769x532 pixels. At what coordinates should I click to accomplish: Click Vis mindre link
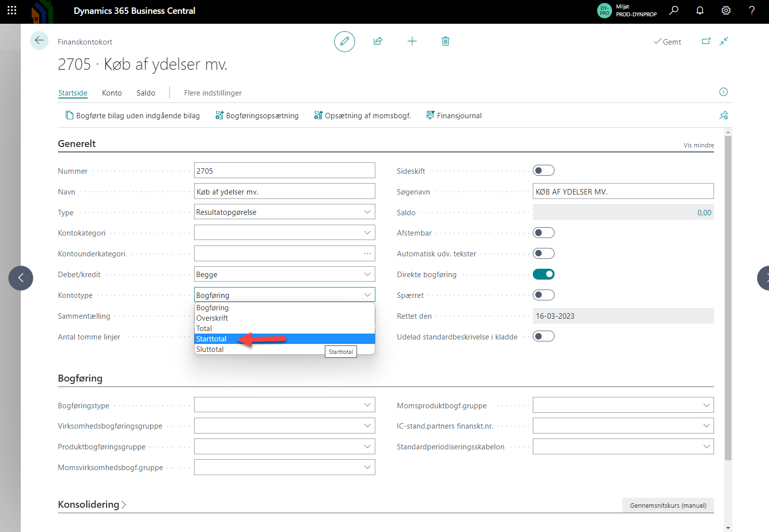699,145
